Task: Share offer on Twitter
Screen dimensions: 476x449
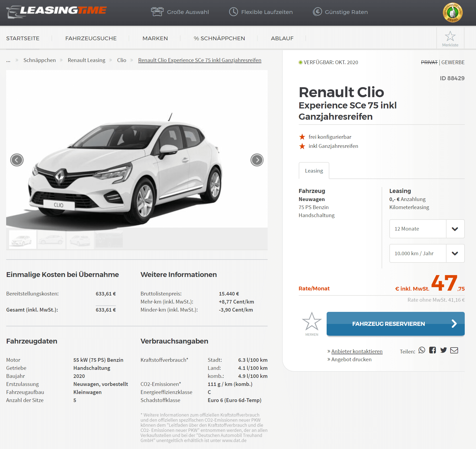Action: tap(444, 350)
